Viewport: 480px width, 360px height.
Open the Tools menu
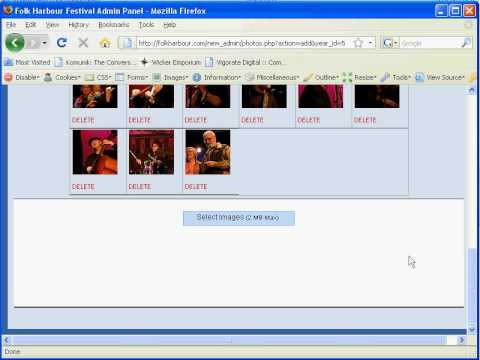pyautogui.click(x=146, y=25)
